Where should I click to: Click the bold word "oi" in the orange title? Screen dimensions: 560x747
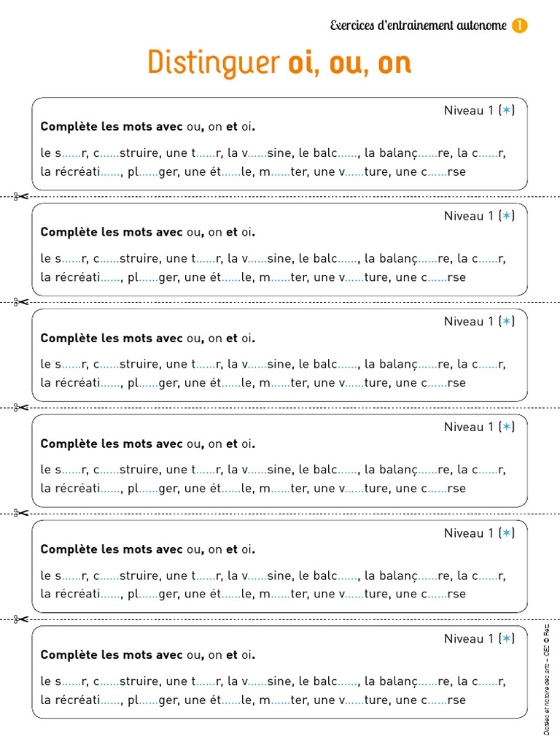[x=301, y=63]
